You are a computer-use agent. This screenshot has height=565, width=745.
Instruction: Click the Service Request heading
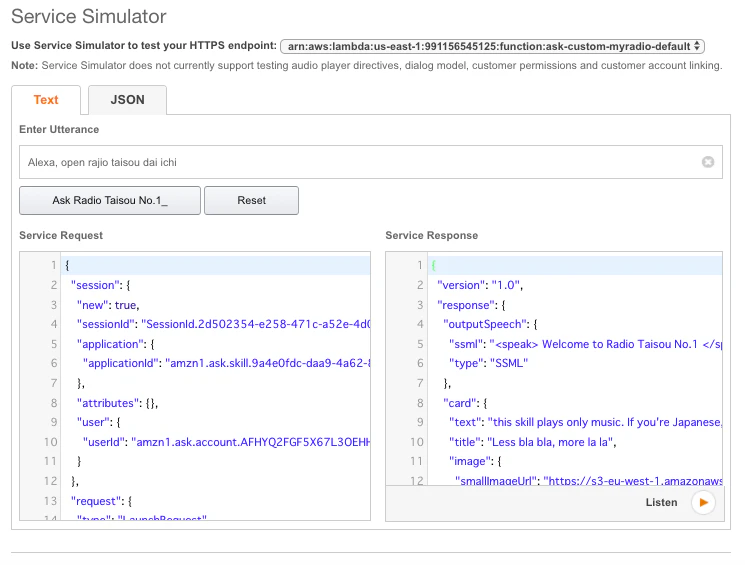point(61,235)
